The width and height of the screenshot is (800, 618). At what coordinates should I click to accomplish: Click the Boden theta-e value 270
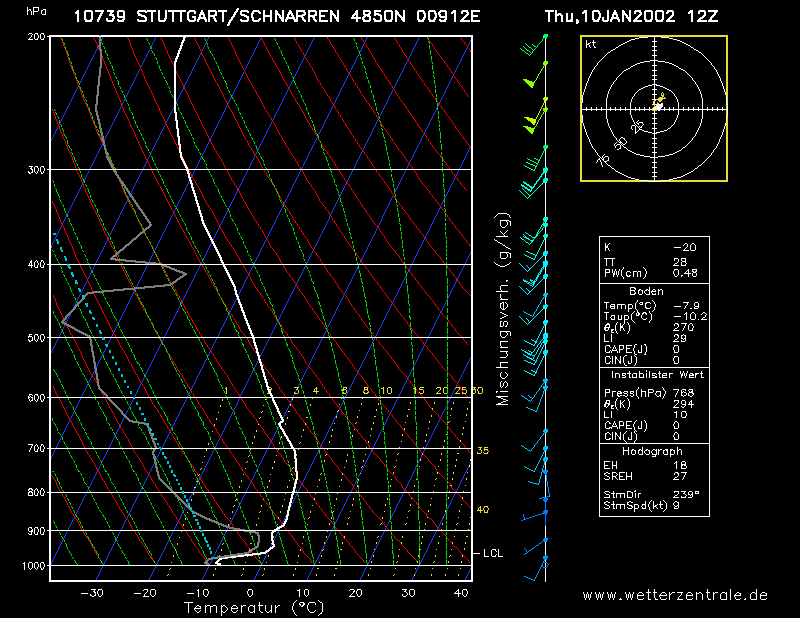tap(684, 328)
